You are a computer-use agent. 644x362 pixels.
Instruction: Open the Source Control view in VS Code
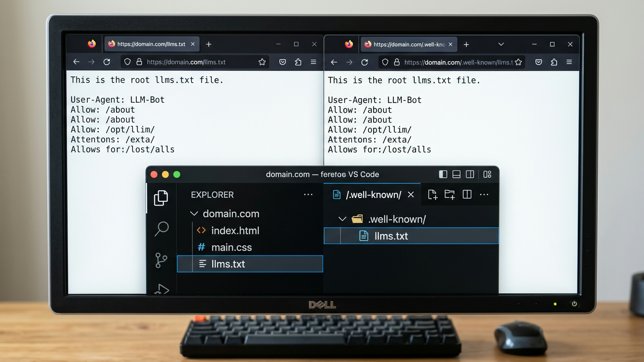(161, 260)
